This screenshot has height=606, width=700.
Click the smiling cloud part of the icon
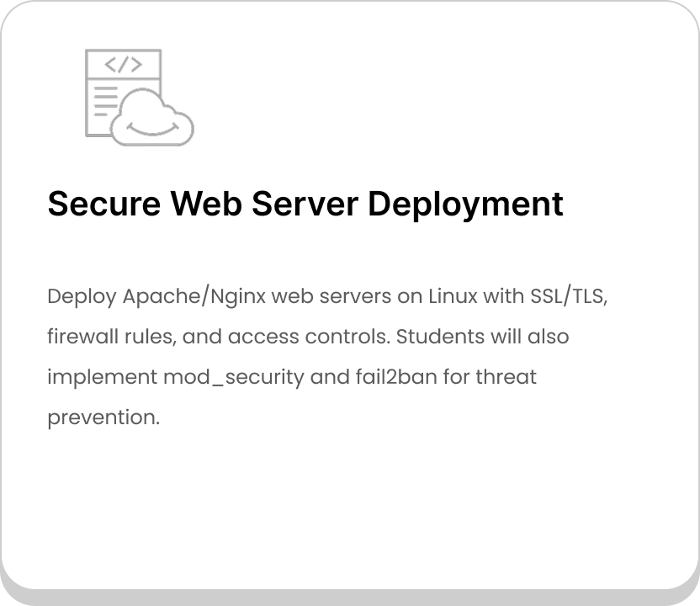(x=152, y=117)
